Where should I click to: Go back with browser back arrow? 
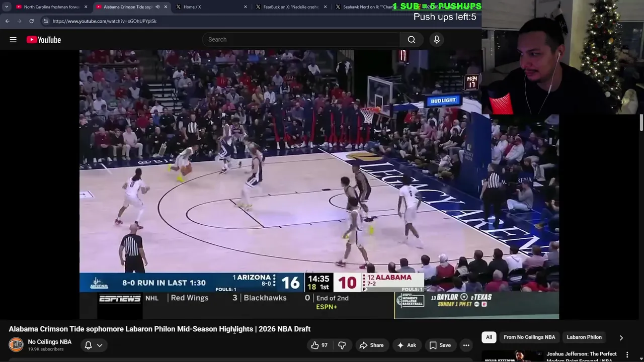(x=7, y=21)
